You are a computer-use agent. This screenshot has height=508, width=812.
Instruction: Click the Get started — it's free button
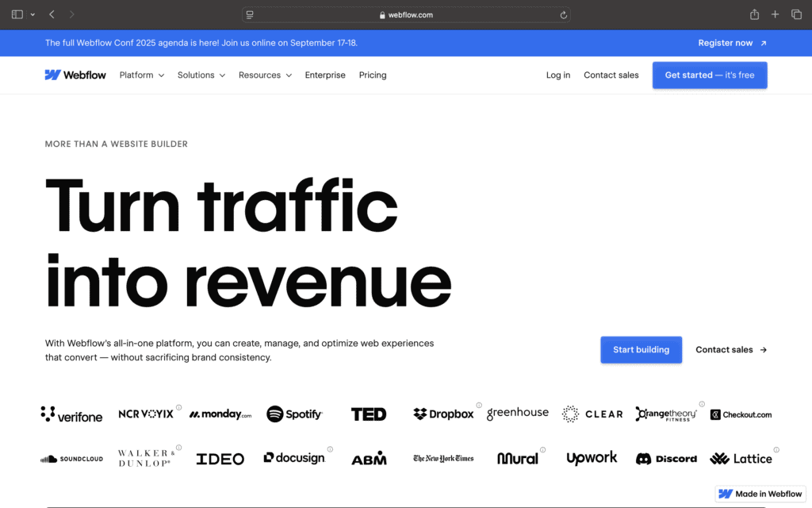[710, 75]
